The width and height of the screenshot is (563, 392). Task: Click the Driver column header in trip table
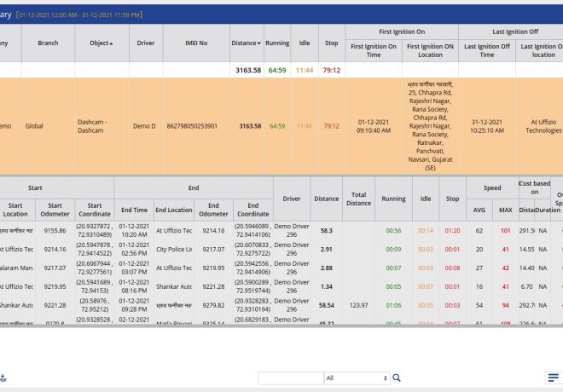tap(292, 199)
